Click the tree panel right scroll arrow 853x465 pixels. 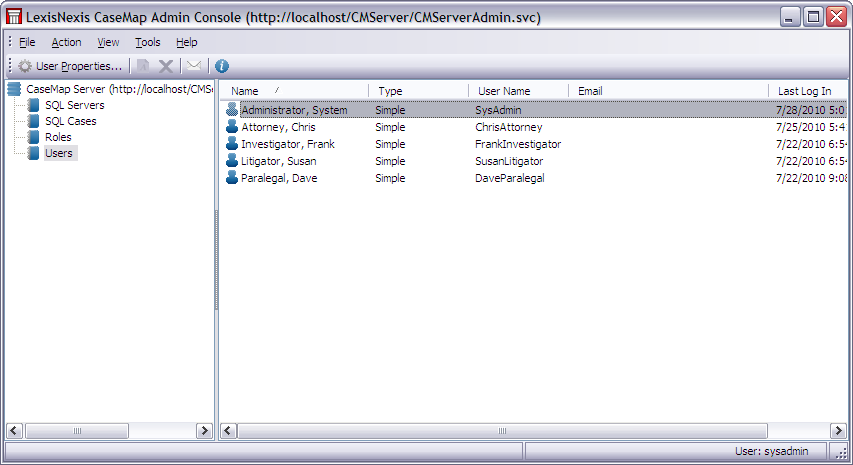point(205,431)
